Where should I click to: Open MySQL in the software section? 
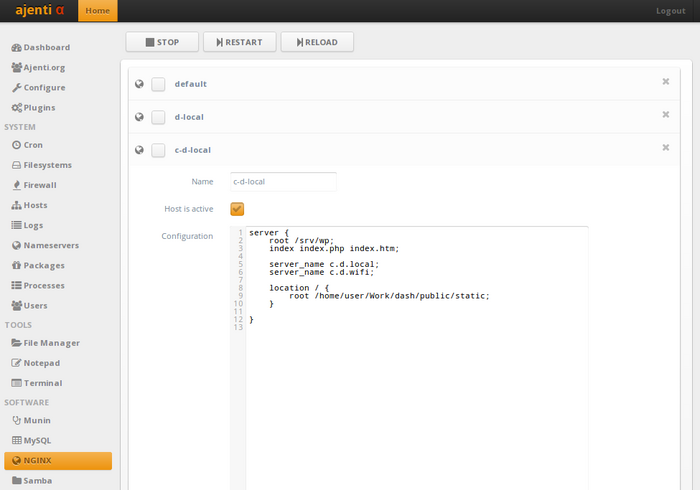click(37, 440)
